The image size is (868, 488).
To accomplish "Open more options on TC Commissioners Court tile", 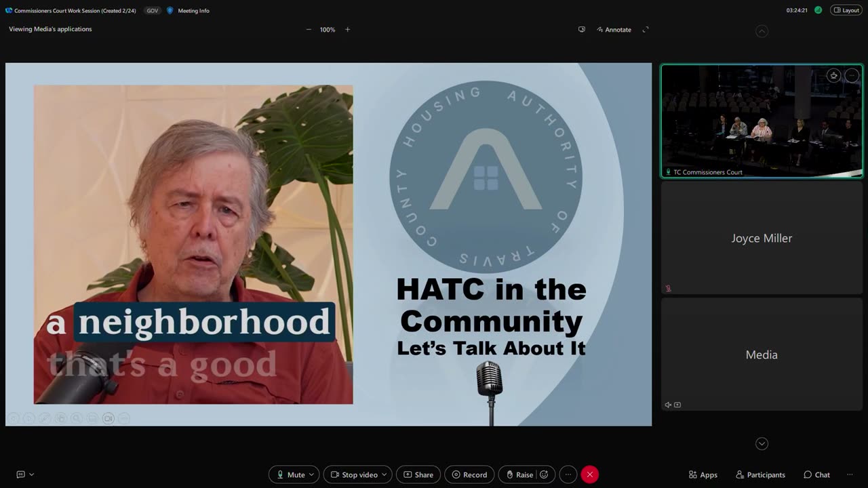I will (852, 75).
